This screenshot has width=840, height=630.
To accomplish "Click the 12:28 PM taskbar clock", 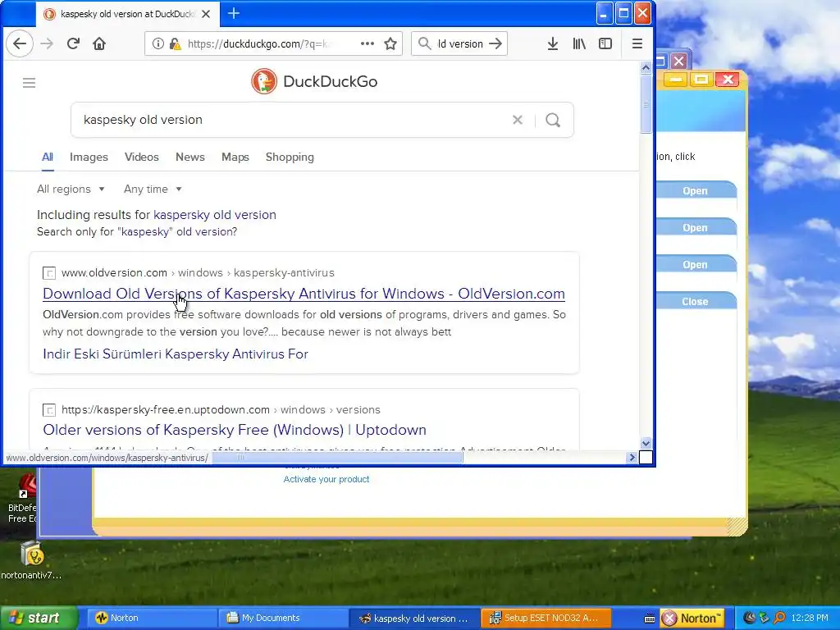I will click(x=810, y=619).
